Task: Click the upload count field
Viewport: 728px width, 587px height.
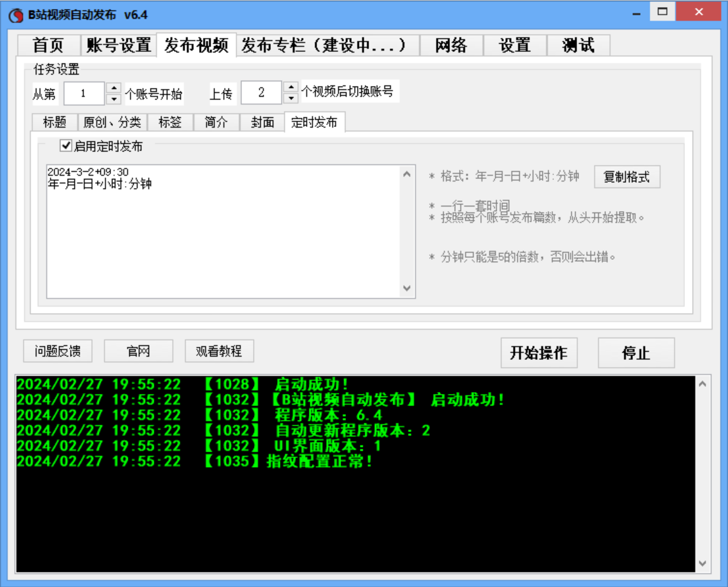Action: [261, 92]
